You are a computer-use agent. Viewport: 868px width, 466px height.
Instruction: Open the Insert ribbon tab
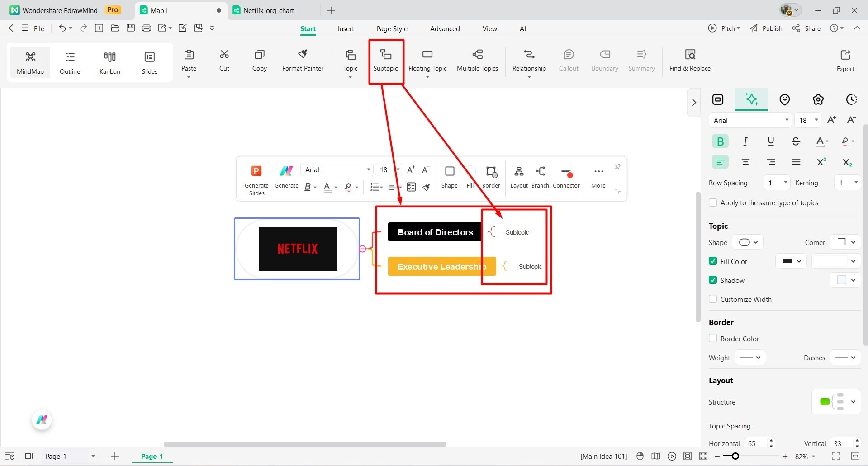click(346, 28)
